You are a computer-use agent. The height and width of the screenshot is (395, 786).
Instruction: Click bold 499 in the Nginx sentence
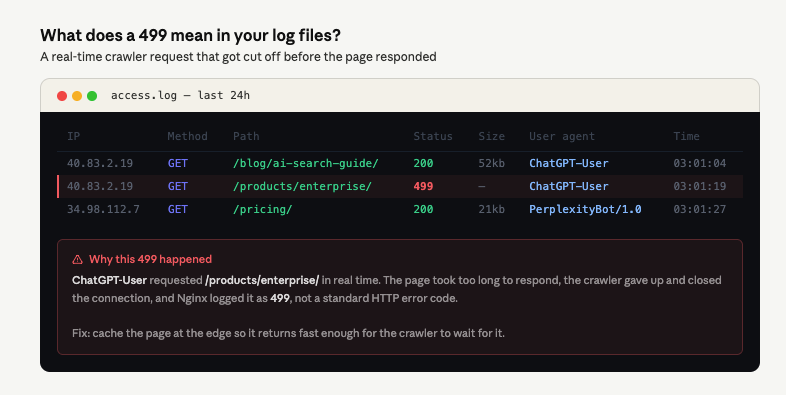(280, 298)
